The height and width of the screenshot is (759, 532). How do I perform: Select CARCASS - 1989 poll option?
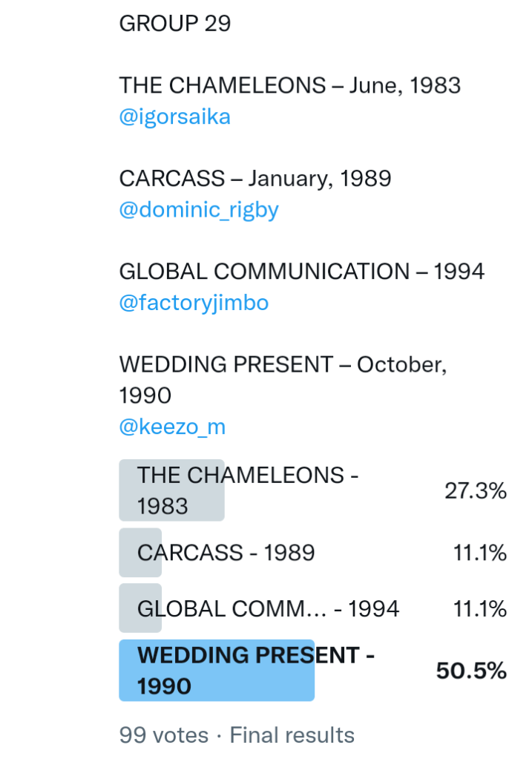[x=226, y=553]
